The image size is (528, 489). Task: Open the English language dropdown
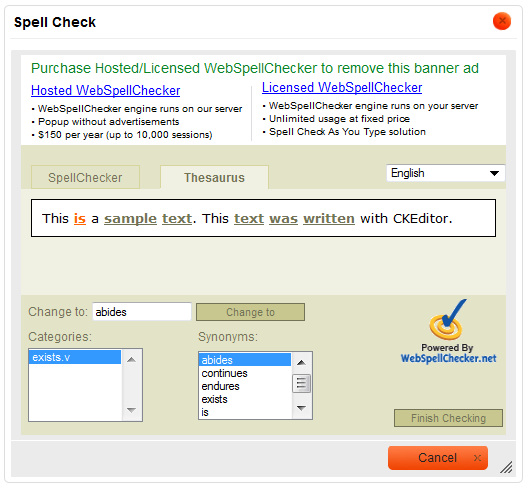(446, 173)
